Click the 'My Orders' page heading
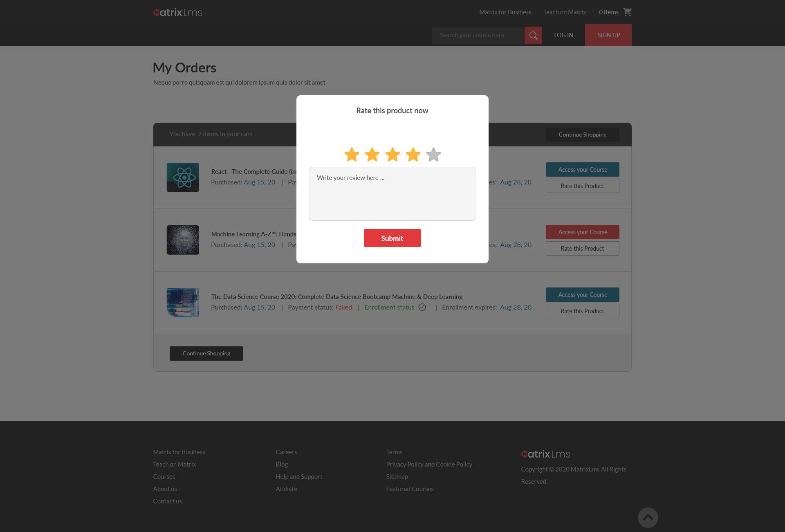 (184, 67)
